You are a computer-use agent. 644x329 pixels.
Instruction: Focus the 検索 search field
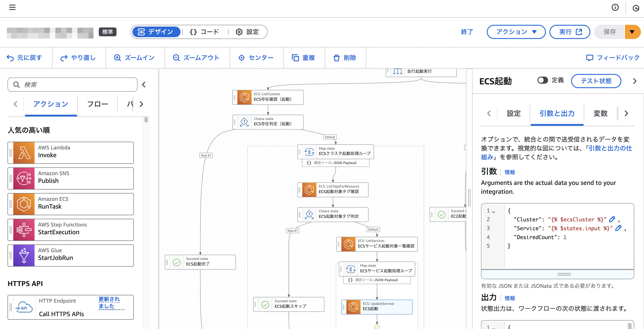tap(72, 85)
